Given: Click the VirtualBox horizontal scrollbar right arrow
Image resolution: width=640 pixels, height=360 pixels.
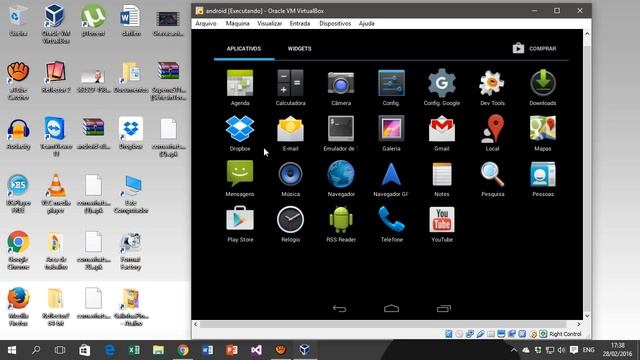Looking at the screenshot, I should 579,324.
